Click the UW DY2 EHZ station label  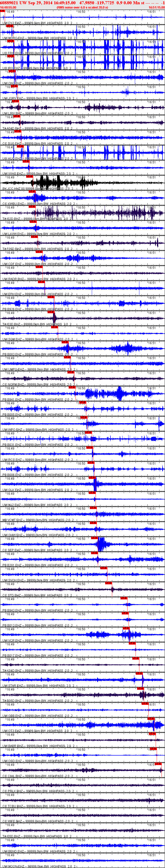coord(37,23)
